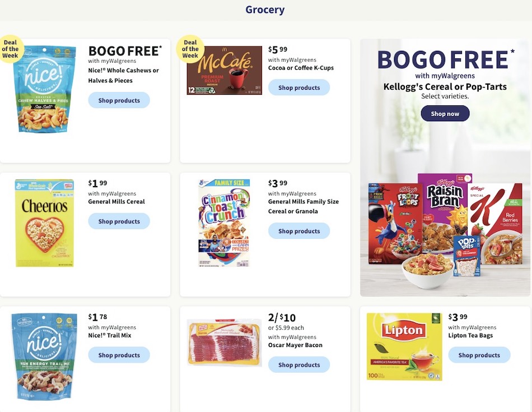Image resolution: width=532 pixels, height=412 pixels.
Task: Click the Kellogg's cereal boxes banner image
Action: click(445, 231)
